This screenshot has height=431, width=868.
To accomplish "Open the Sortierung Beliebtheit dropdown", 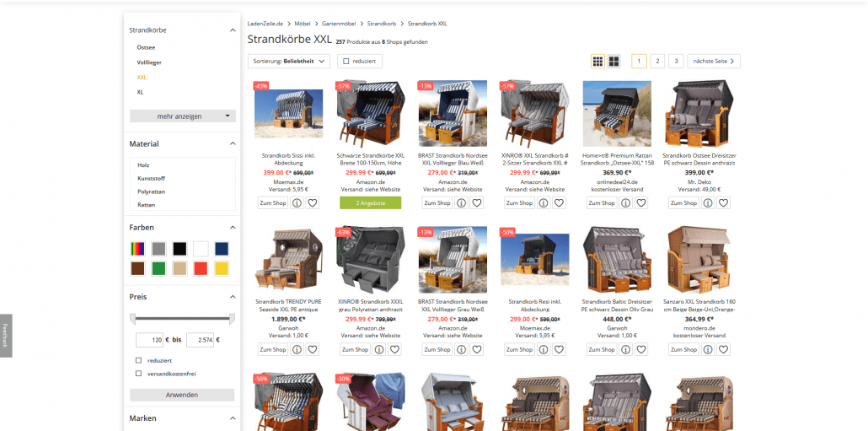I will 289,62.
